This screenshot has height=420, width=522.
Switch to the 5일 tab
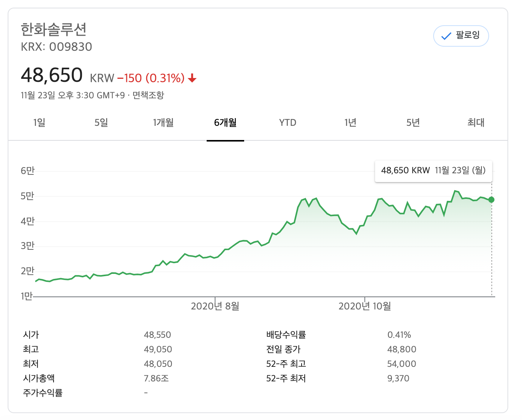[x=101, y=123]
